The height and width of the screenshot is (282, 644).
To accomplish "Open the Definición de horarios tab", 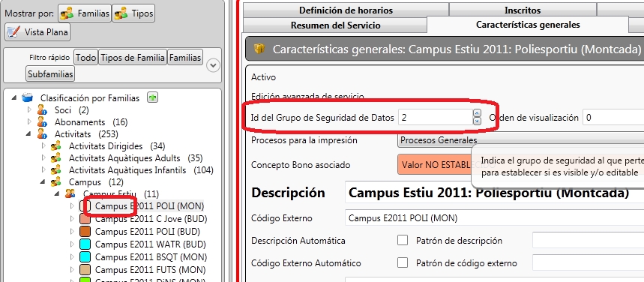I will [x=346, y=10].
